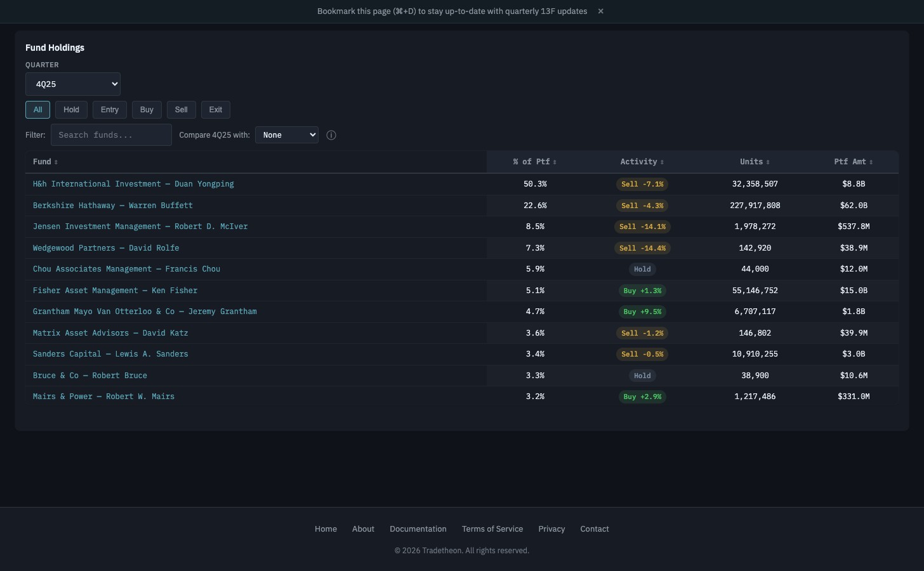The height and width of the screenshot is (571, 924).
Task: Switch to the Sell filter
Action: (181, 109)
